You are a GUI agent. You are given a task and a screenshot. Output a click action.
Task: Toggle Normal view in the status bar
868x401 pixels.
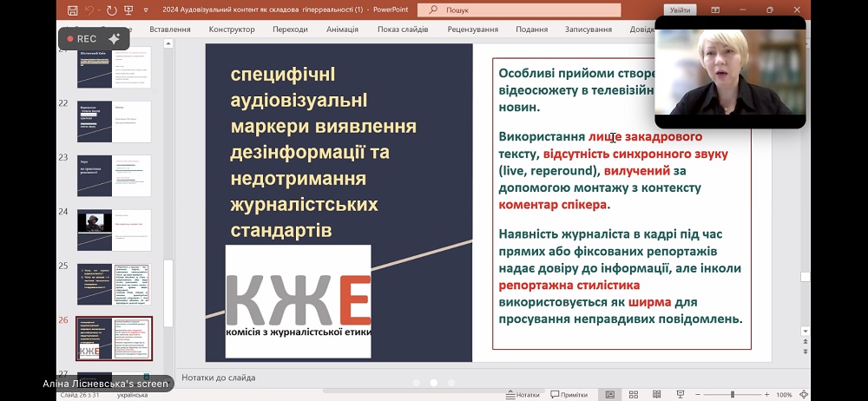point(610,394)
